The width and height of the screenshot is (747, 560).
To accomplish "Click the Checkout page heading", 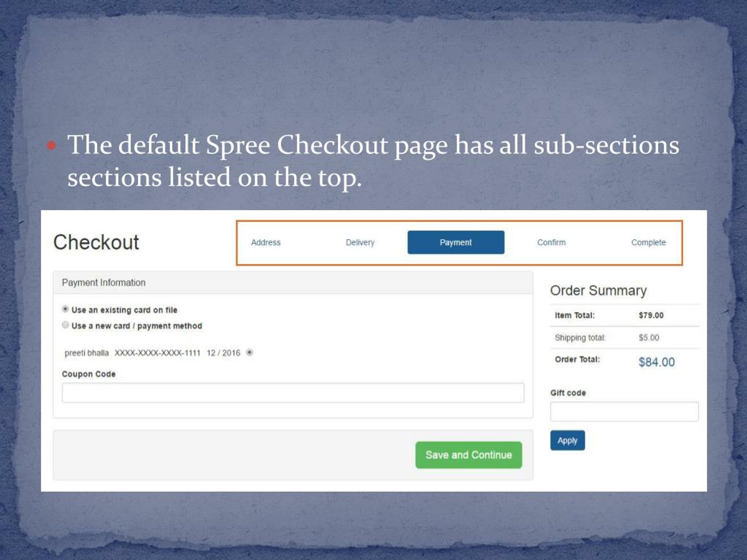I will click(96, 242).
